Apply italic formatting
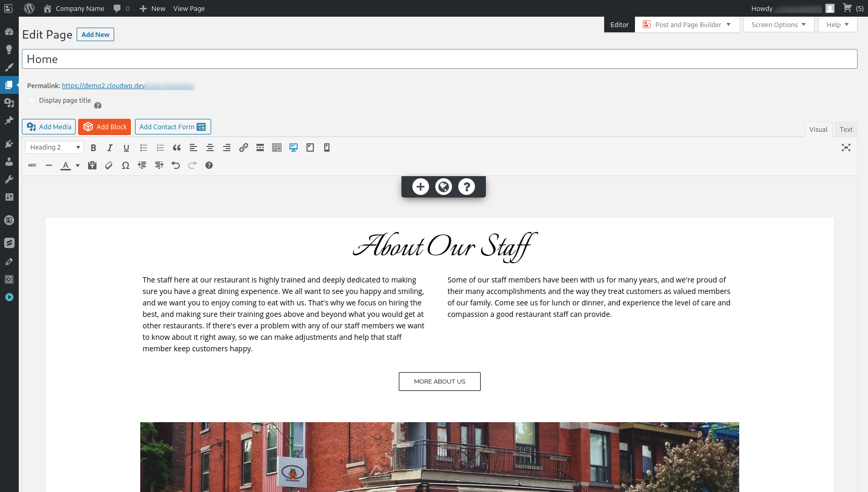868x492 pixels. [110, 147]
